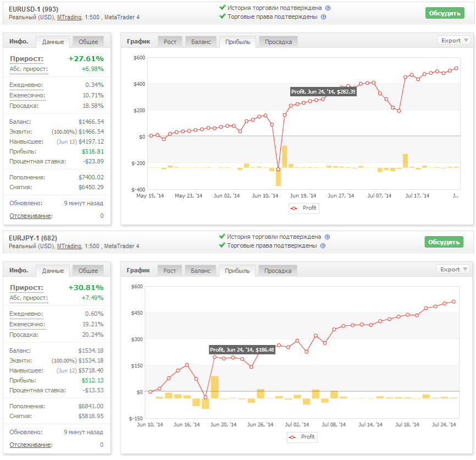
Task: Click highest value $5718.40
Action: tap(91, 371)
